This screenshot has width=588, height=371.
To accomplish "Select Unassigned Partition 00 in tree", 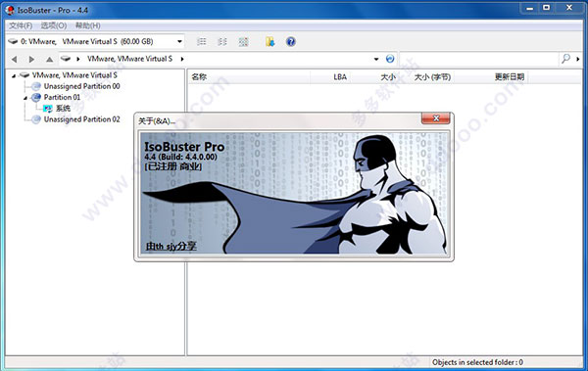I will pyautogui.click(x=81, y=86).
